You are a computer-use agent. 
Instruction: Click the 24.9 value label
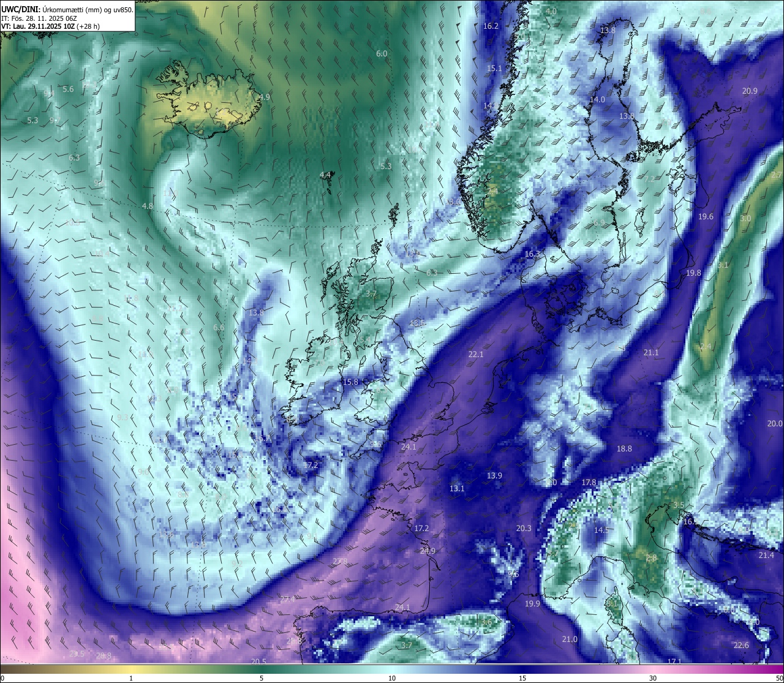coord(428,551)
